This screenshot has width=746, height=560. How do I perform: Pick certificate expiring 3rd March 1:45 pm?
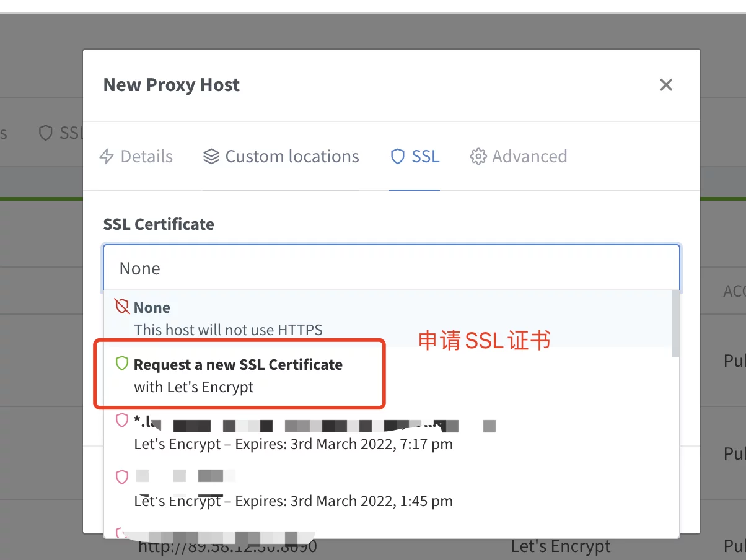pos(388,488)
